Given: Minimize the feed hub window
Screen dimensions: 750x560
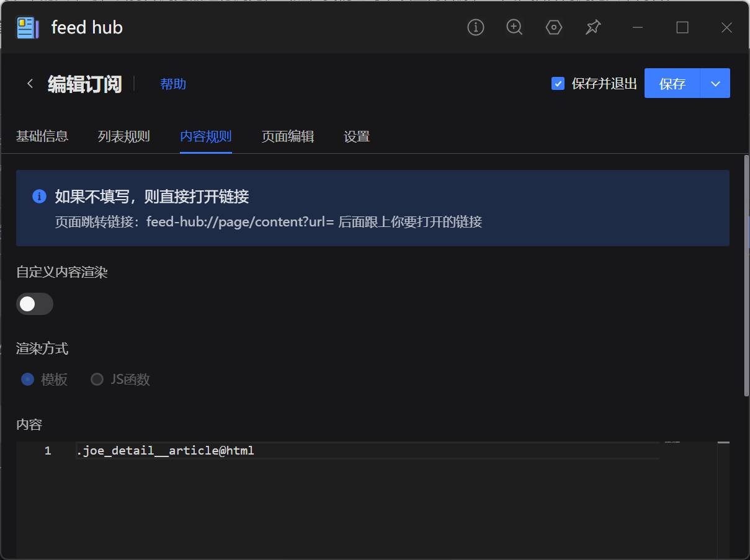Looking at the screenshot, I should tap(637, 27).
